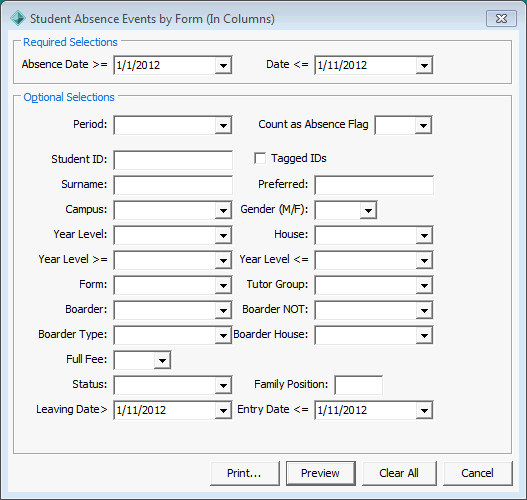Click the application diamond icon in title bar
Screen dimensions: 527x500
click(x=17, y=18)
